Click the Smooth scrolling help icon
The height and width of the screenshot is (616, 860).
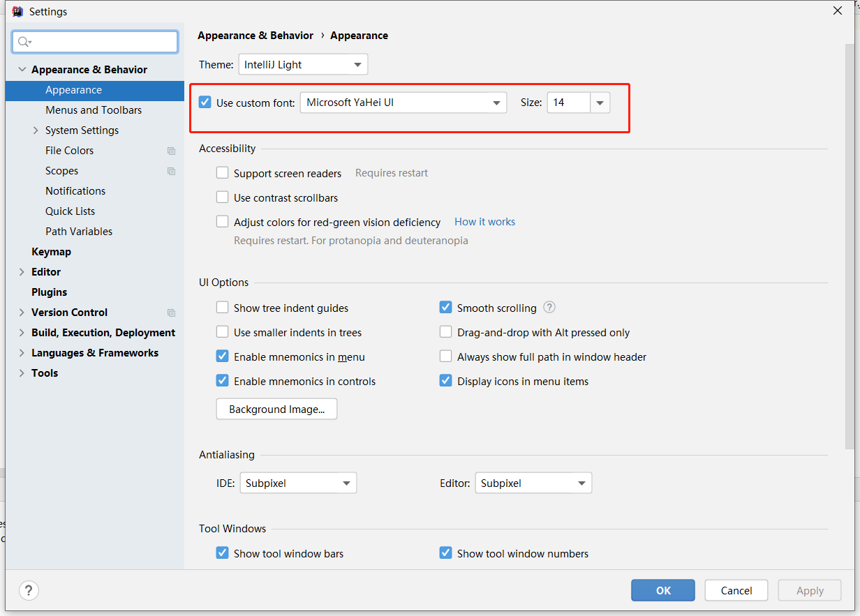pos(549,308)
